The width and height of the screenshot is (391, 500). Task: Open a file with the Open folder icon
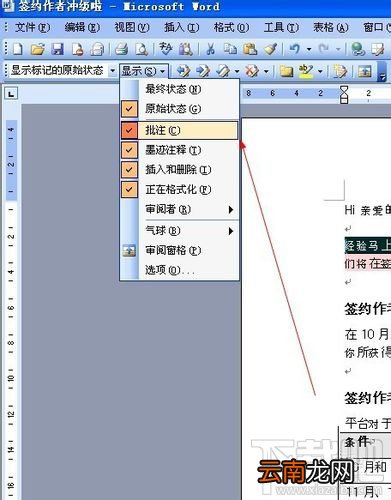pyautogui.click(x=38, y=49)
